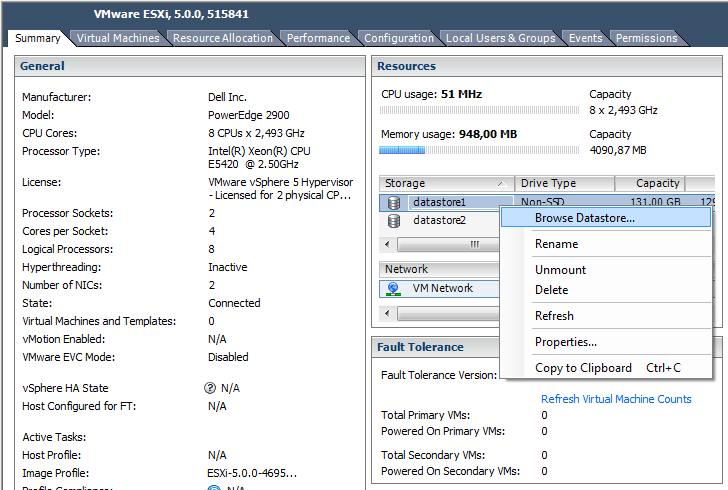
Task: Open Properties... from the context menu
Action: pyautogui.click(x=606, y=342)
